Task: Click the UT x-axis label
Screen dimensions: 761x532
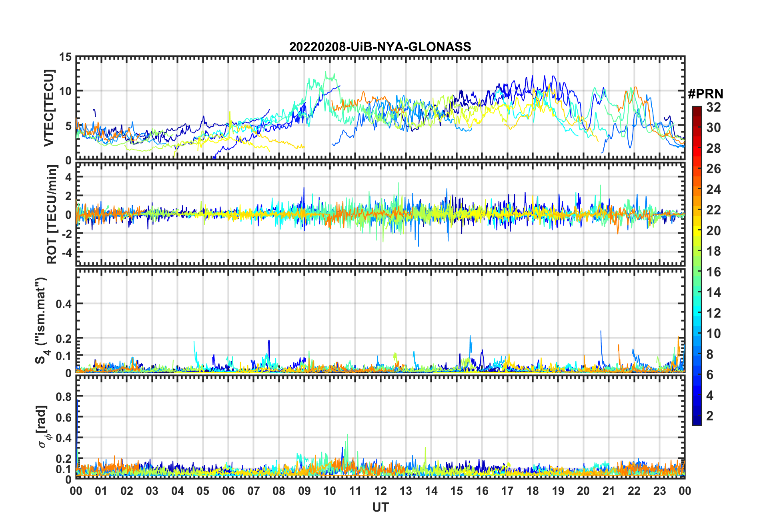Action: pos(380,507)
